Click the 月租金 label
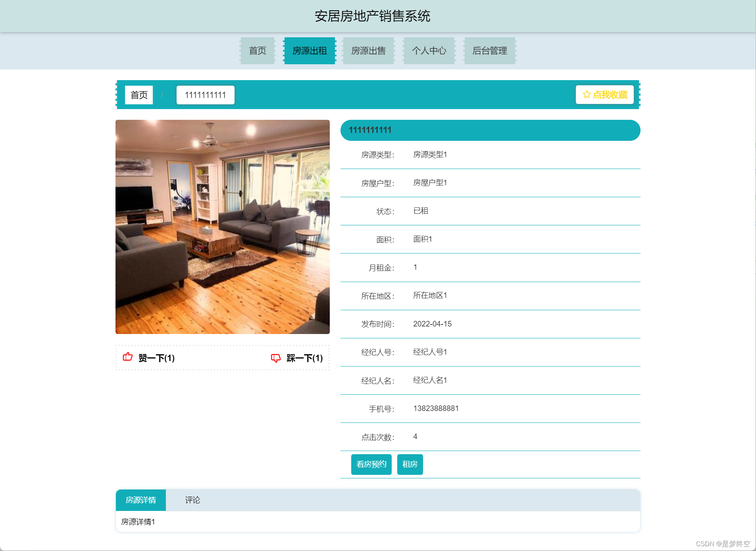Screen dimensions: 756x551 pos(382,268)
